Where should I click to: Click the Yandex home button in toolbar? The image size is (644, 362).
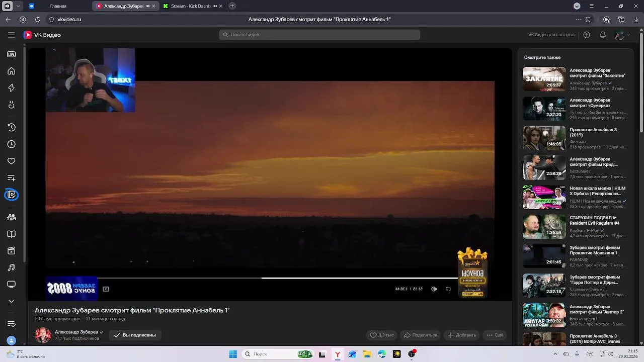click(x=23, y=20)
